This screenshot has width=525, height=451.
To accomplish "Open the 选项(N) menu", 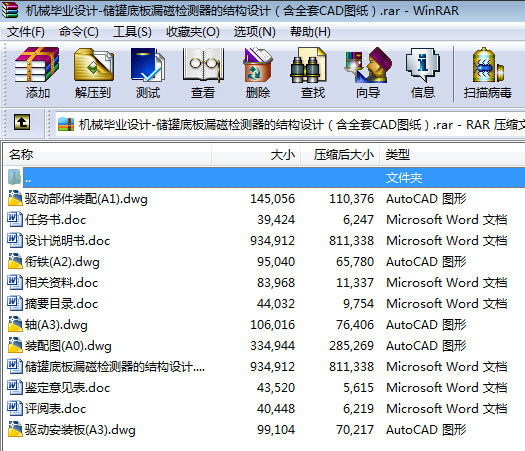I will [254, 32].
